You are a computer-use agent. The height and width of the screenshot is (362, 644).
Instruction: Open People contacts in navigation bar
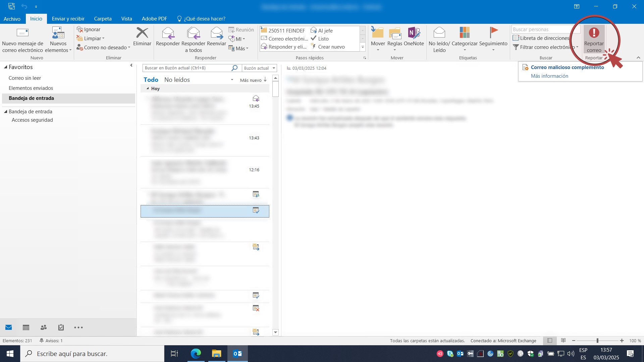[x=44, y=327]
